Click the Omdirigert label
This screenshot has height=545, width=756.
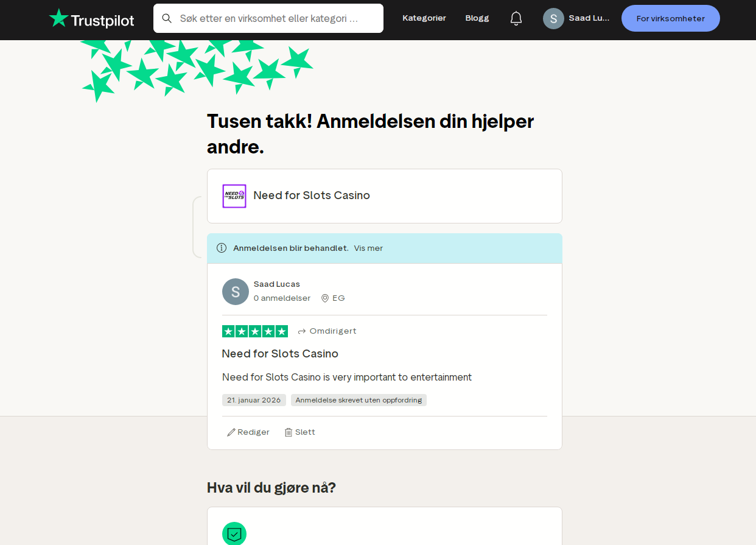point(333,331)
